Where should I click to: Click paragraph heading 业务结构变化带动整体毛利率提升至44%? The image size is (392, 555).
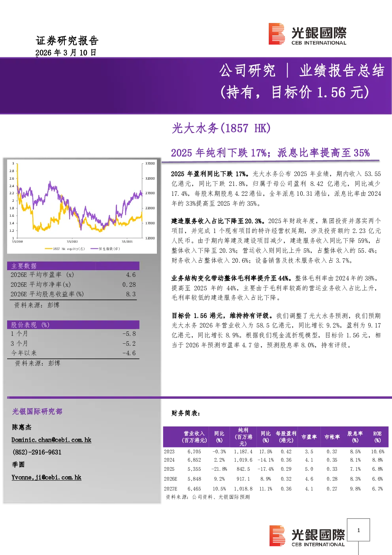click(x=232, y=278)
